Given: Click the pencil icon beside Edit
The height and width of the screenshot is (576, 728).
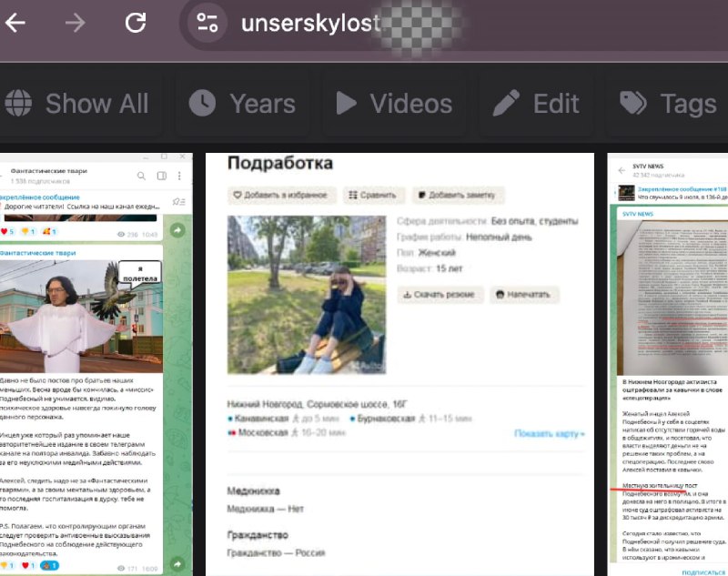Looking at the screenshot, I should pyautogui.click(x=506, y=103).
